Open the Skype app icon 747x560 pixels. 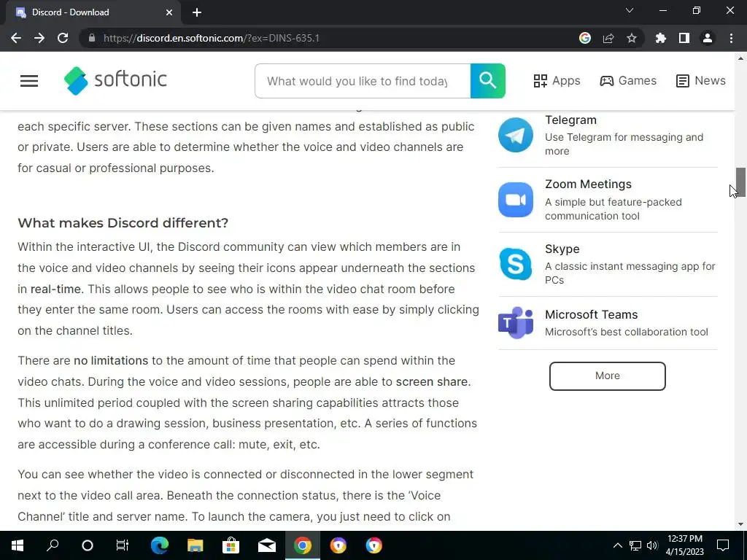pyautogui.click(x=516, y=264)
